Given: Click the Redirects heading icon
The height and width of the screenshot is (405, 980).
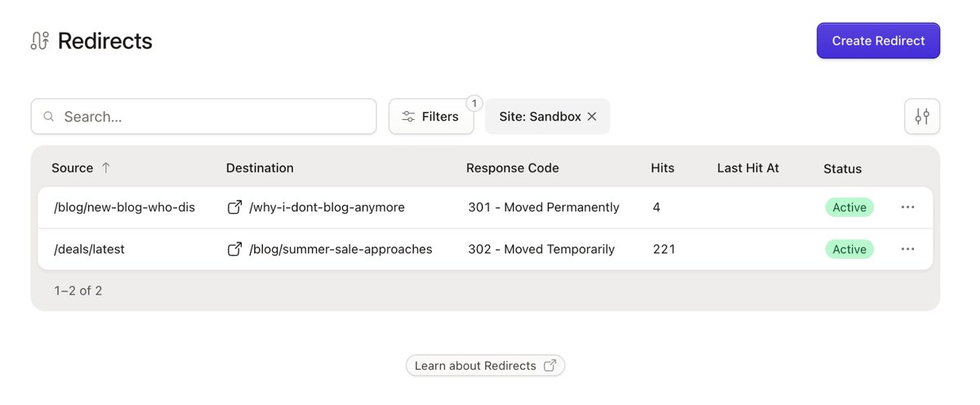Looking at the screenshot, I should point(39,41).
